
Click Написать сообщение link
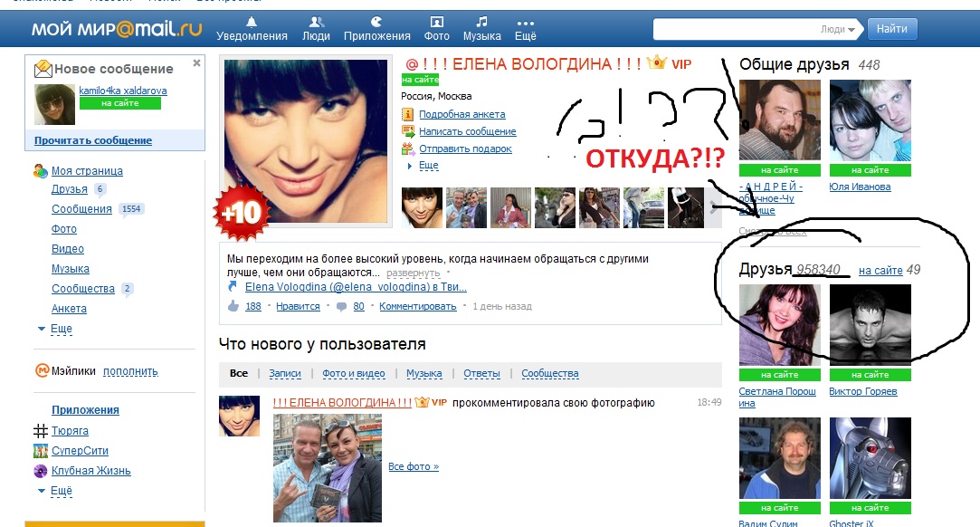(468, 131)
